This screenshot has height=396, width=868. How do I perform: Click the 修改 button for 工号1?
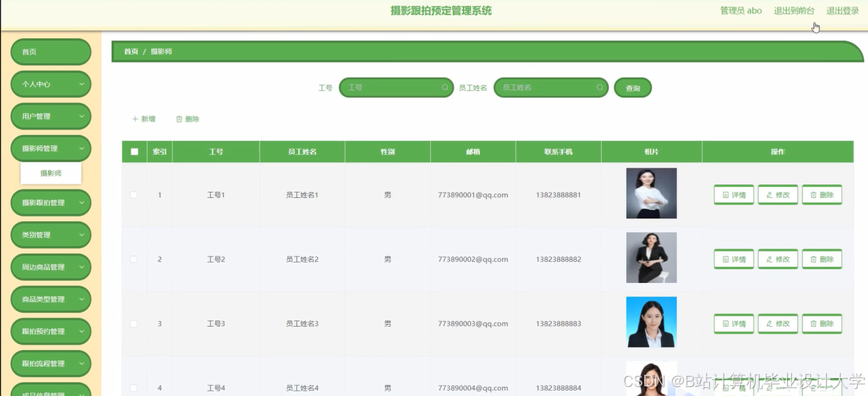pos(778,195)
